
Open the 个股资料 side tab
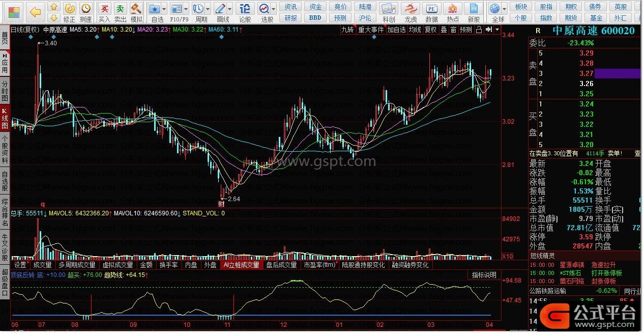pyautogui.click(x=5, y=150)
